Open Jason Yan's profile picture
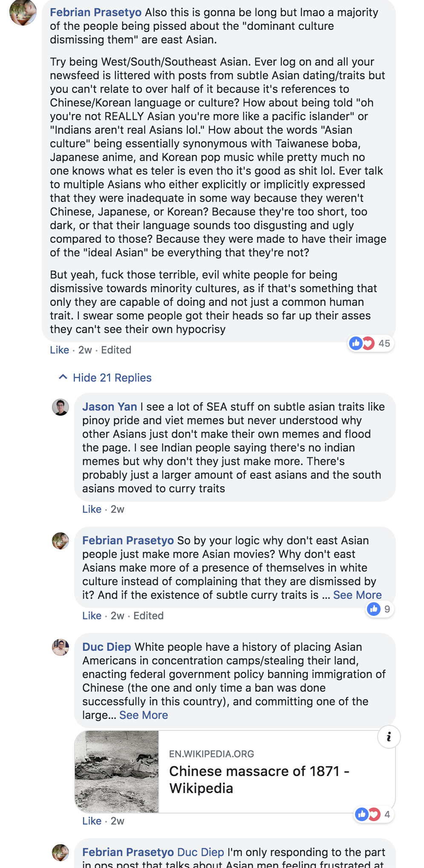 click(60, 407)
